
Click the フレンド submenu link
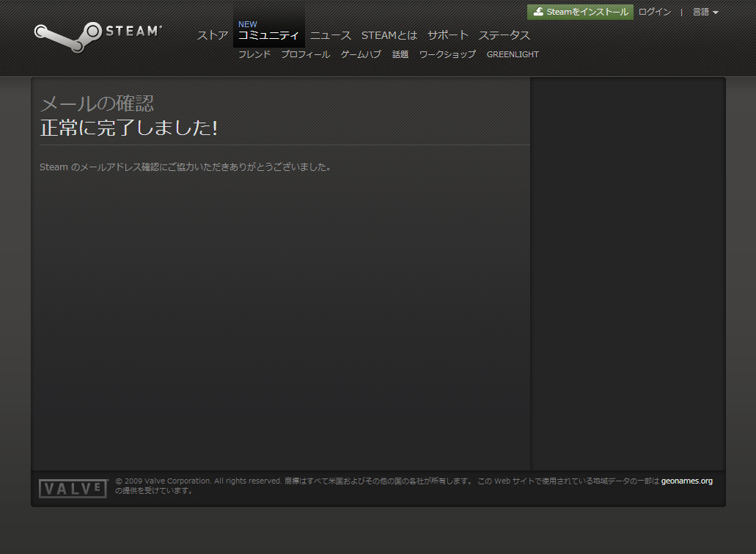pyautogui.click(x=254, y=54)
